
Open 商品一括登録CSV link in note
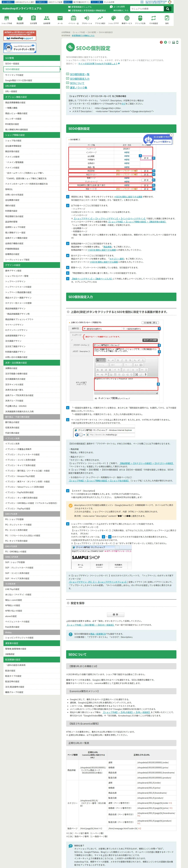pos(98,634)
